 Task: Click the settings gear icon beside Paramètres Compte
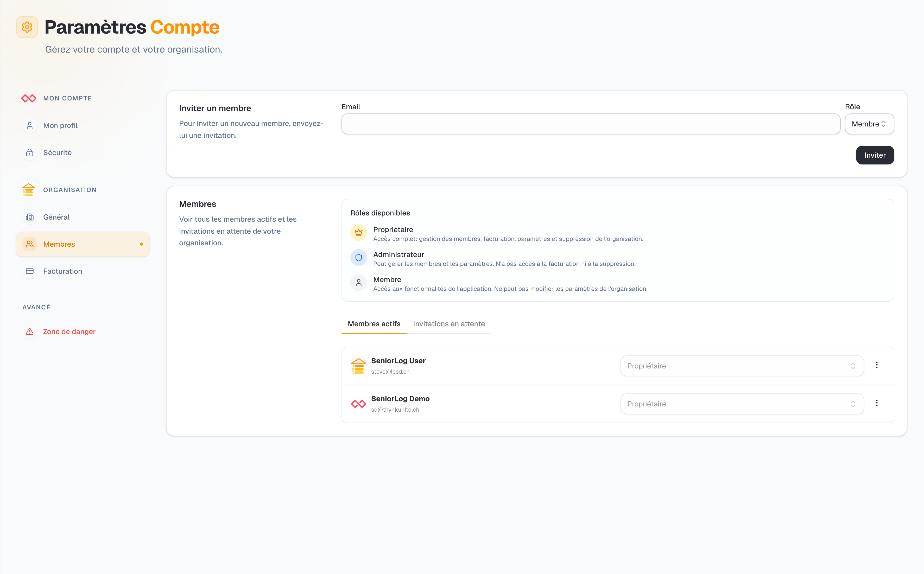(27, 27)
